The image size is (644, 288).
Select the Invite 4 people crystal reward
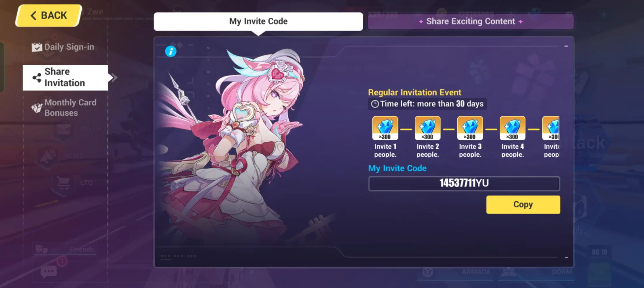coord(512,128)
